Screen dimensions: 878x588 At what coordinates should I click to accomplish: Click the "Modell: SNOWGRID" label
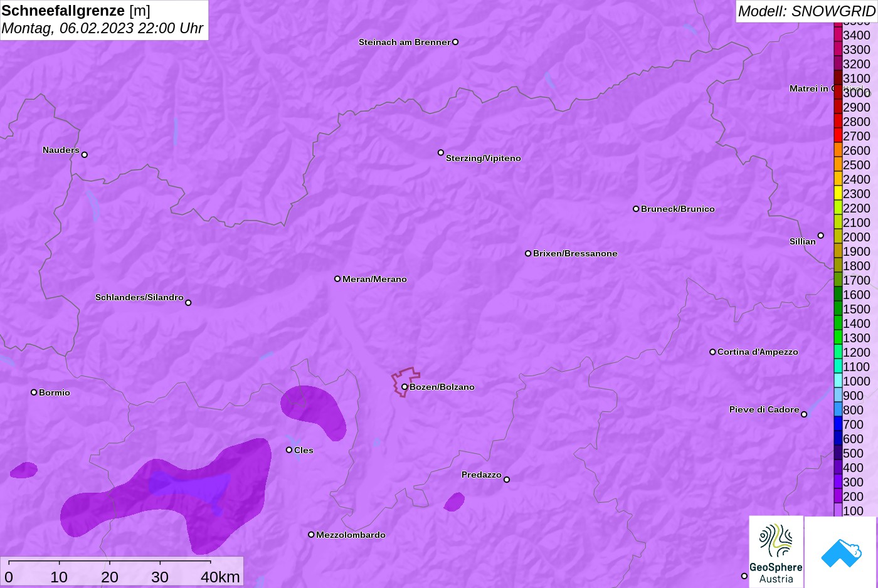(807, 11)
